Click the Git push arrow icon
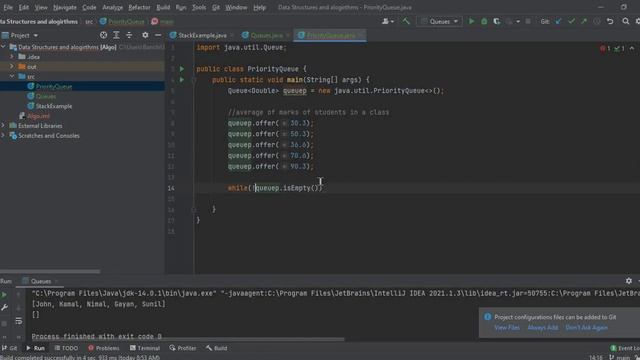 [584, 21]
